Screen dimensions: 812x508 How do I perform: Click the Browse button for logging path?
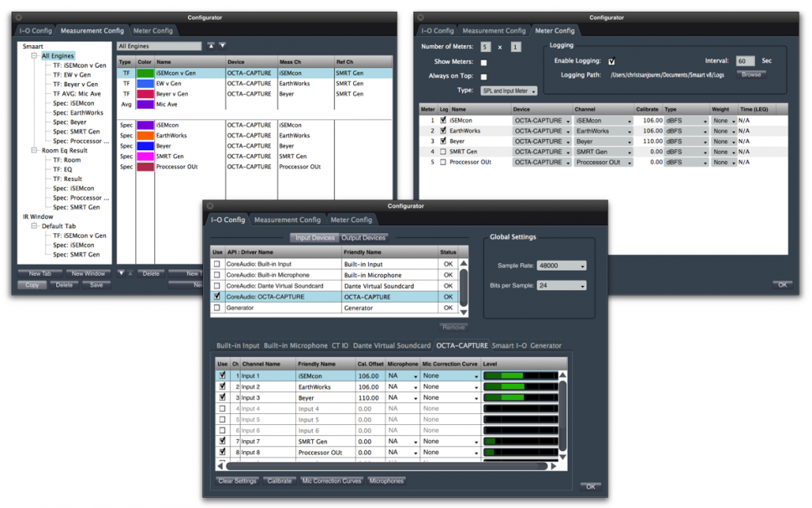tap(751, 75)
